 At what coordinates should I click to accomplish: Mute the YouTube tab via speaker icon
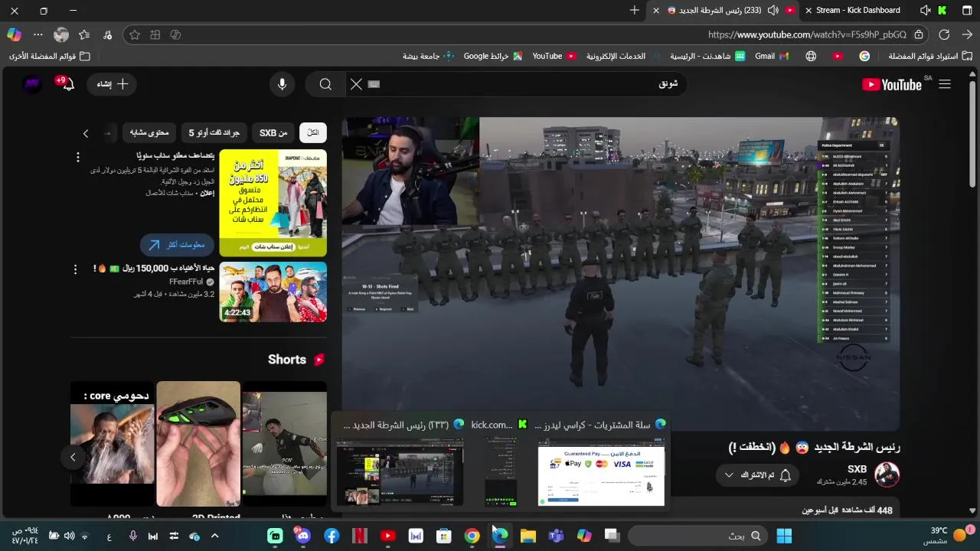773,10
